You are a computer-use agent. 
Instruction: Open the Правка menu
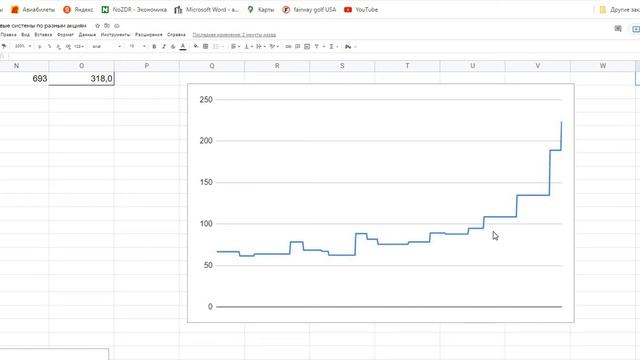pos(9,35)
